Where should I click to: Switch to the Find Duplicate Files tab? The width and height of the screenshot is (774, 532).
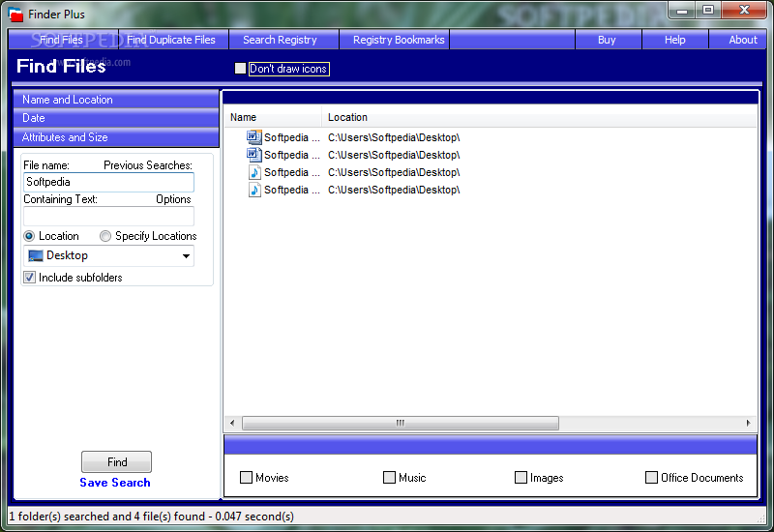click(173, 40)
